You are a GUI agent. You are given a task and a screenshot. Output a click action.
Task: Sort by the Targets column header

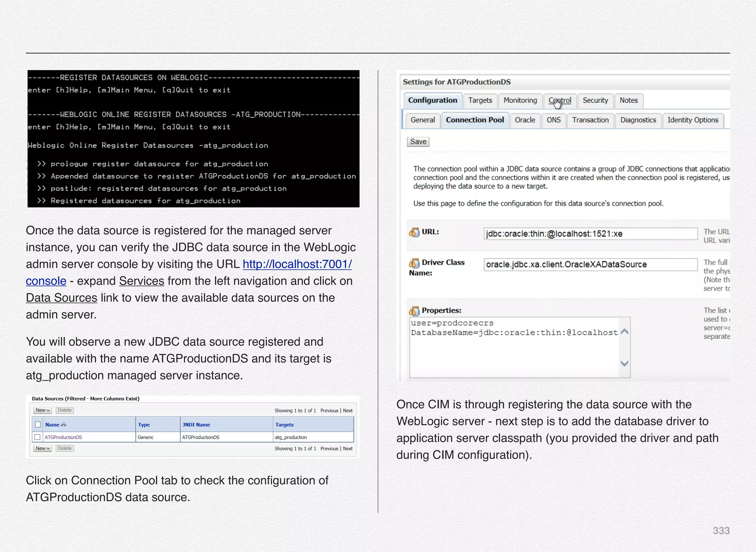(x=284, y=425)
